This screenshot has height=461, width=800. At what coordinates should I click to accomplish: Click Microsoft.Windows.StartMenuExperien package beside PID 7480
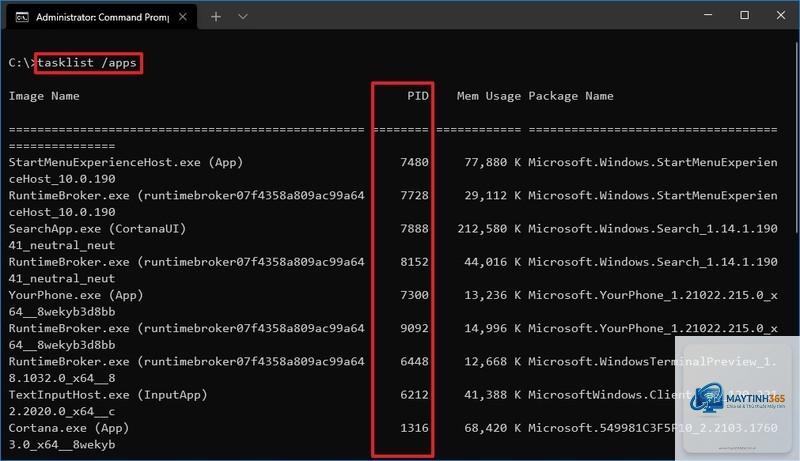pos(653,162)
